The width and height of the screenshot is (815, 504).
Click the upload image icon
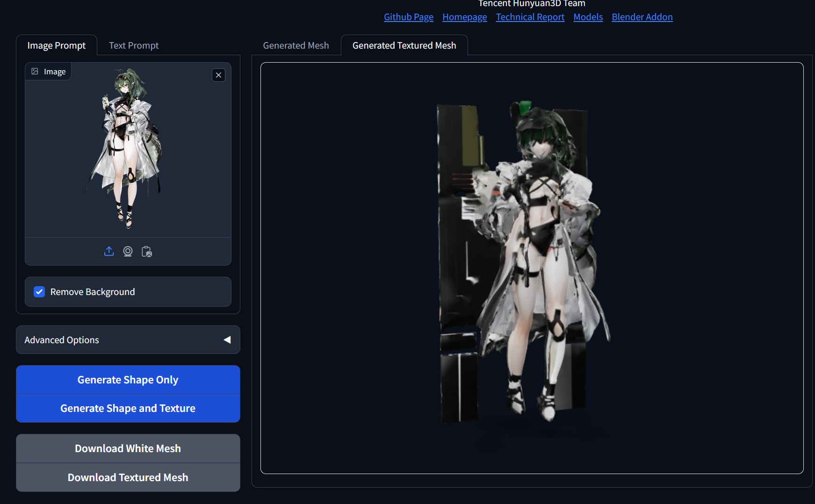click(109, 252)
